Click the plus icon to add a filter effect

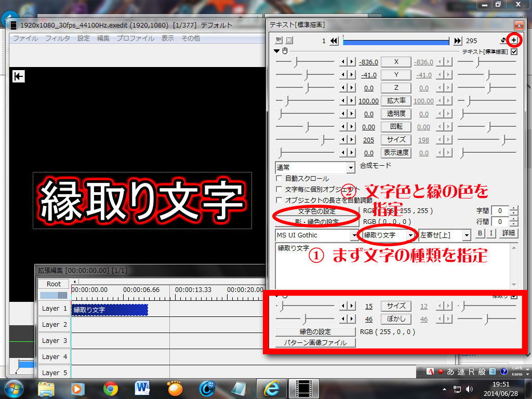(514, 40)
